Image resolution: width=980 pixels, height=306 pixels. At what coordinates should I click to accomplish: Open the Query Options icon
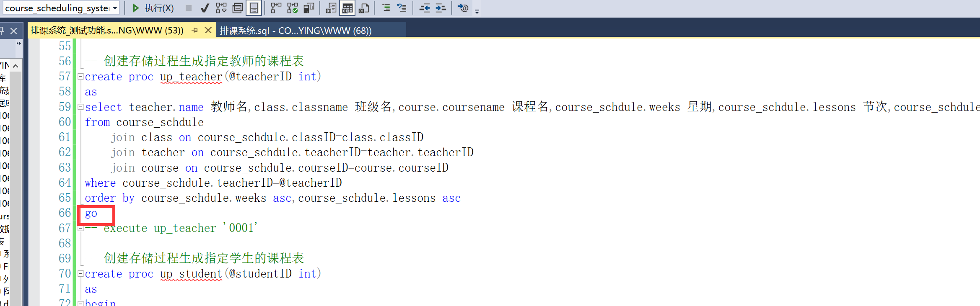(238, 8)
